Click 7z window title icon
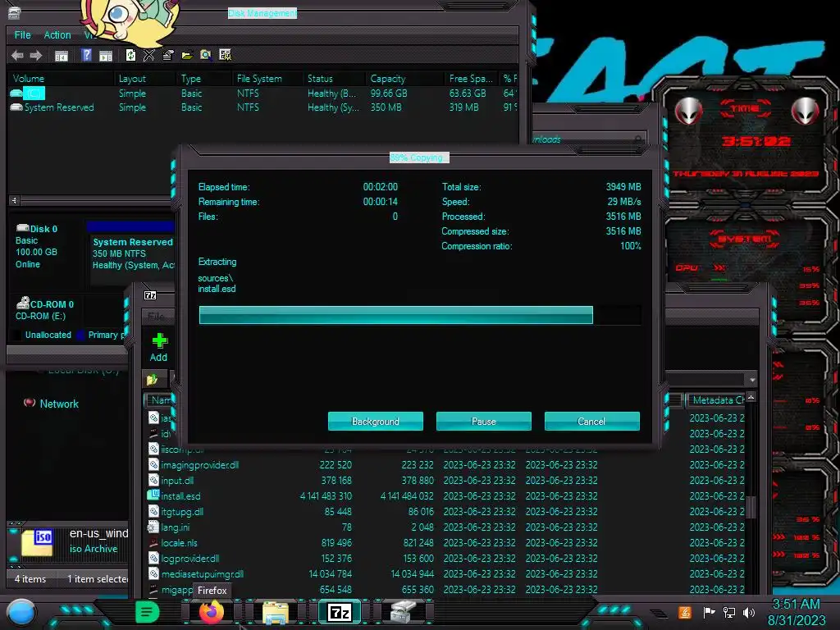840x630 pixels. [151, 295]
